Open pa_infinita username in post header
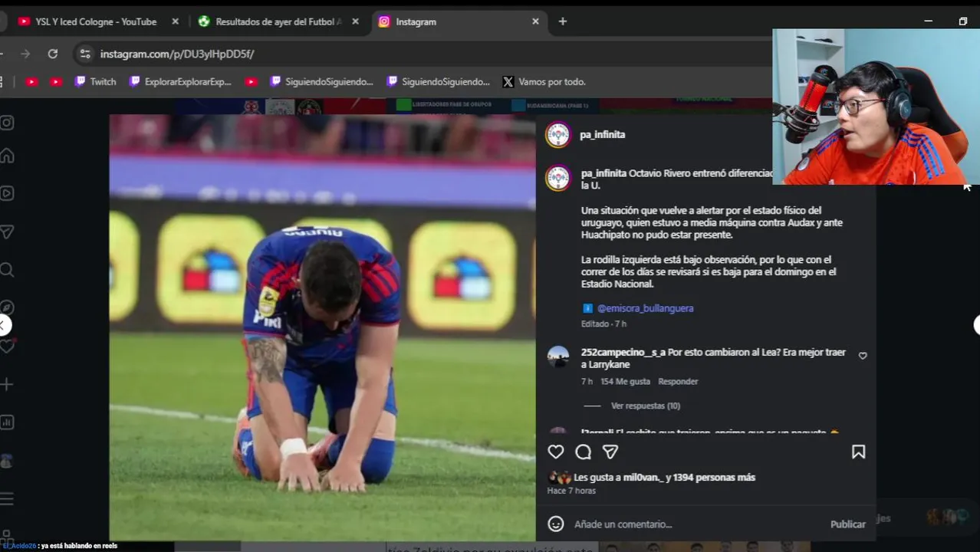Image resolution: width=980 pixels, height=552 pixels. (x=602, y=134)
